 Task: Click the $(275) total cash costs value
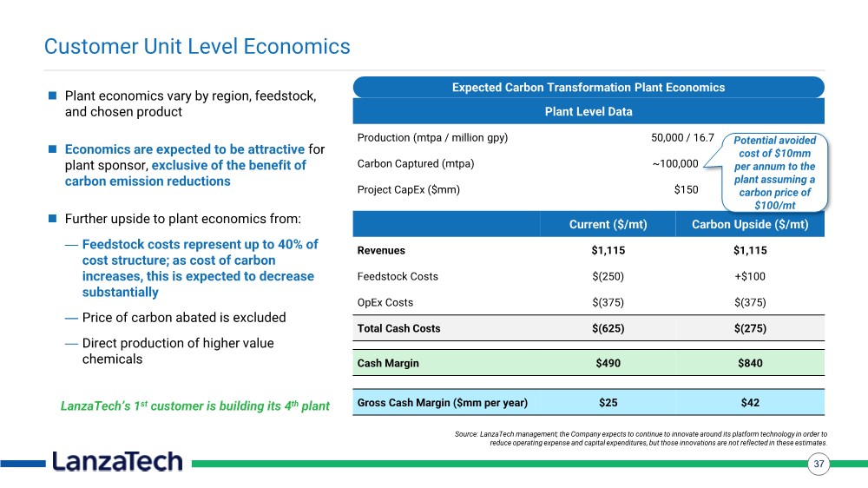pyautogui.click(x=750, y=328)
